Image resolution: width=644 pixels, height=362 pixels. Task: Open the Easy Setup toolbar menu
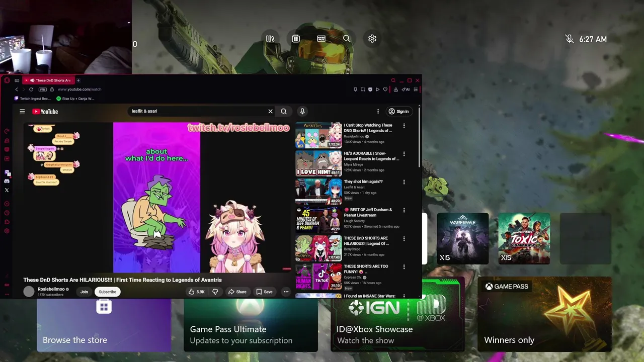(416, 89)
